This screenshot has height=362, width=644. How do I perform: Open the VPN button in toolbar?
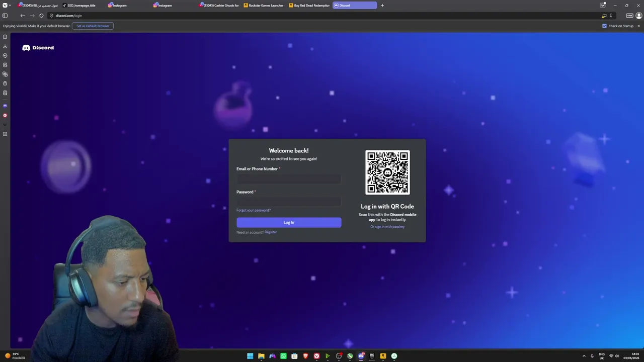coord(629,16)
